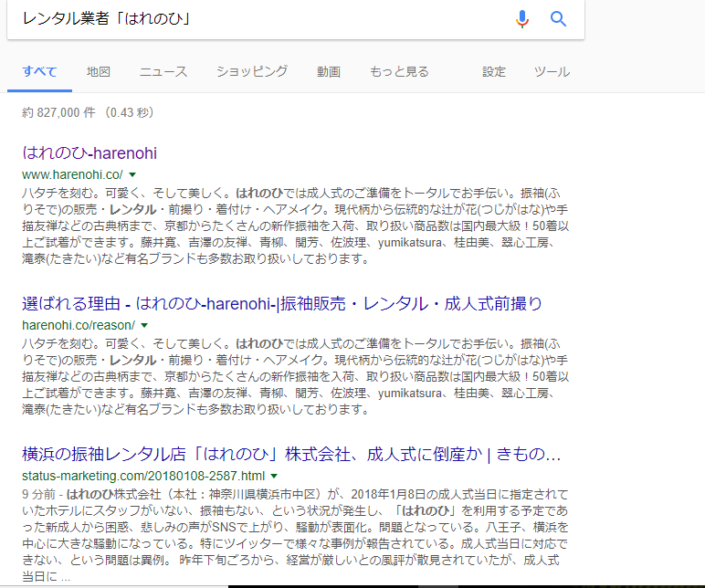Switch to the 地図 tab
This screenshot has height=588, width=705.
click(99, 71)
